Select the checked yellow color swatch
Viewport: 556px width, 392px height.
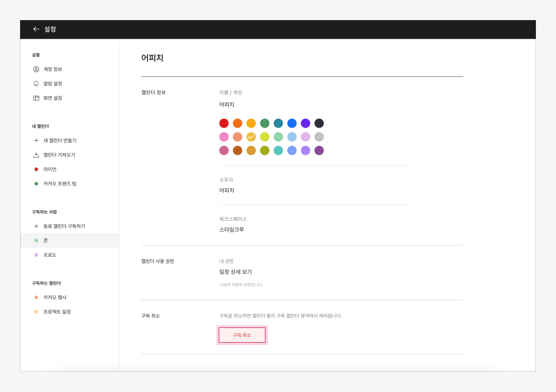click(x=251, y=137)
